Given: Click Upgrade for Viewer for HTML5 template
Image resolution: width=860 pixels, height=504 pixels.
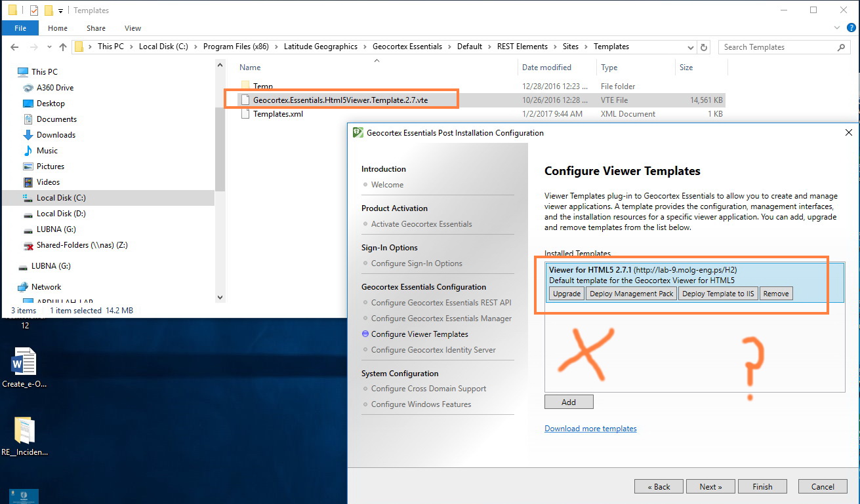Looking at the screenshot, I should pos(567,294).
